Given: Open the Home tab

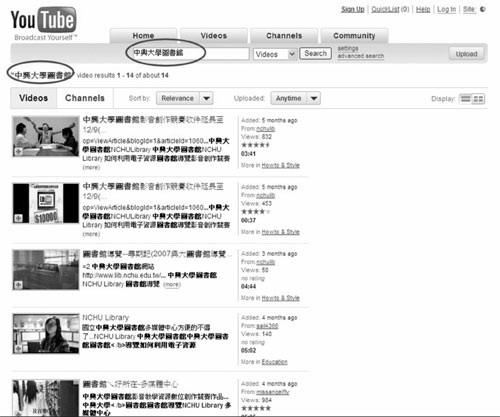Looking at the screenshot, I should [x=143, y=36].
